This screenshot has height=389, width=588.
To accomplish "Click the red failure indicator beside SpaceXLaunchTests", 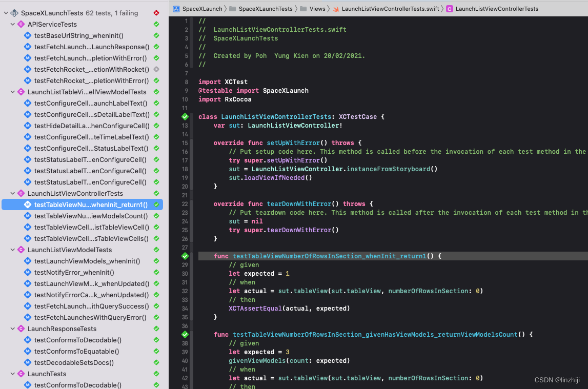I will (x=157, y=12).
